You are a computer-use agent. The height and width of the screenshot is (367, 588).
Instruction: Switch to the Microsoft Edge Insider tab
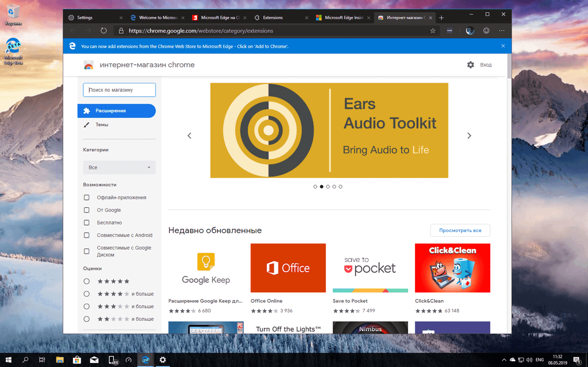343,18
